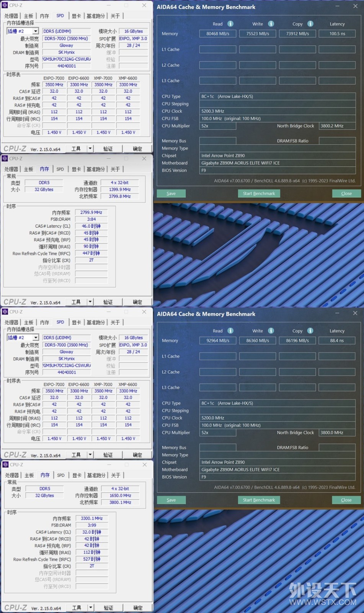Click Copy info icon in AIDA64 window showing 73912 MB/s

pyautogui.click(x=310, y=24)
